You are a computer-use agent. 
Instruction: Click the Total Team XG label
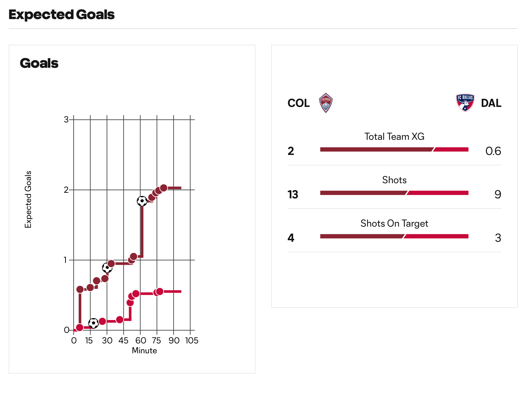[394, 137]
